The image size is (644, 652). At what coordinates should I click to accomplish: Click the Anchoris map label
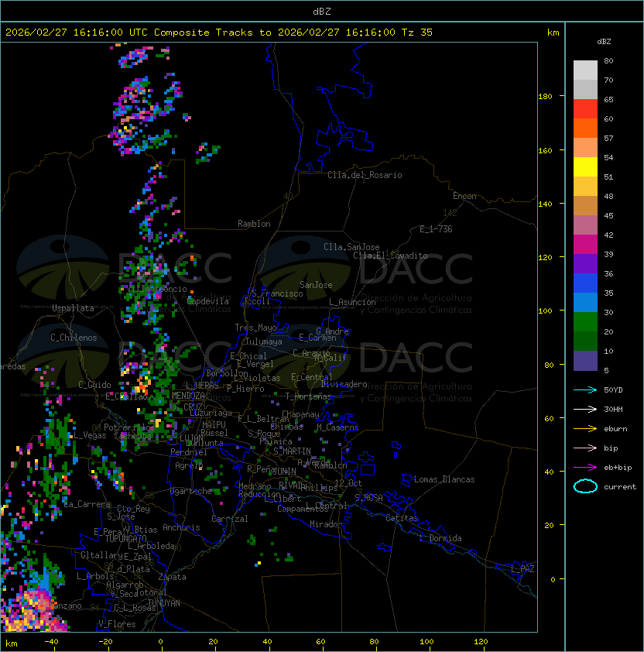(181, 527)
